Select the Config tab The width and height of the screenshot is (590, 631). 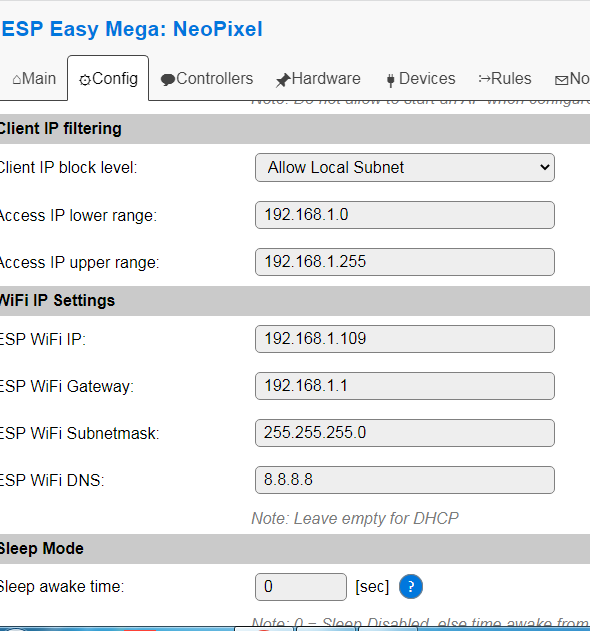click(x=108, y=78)
